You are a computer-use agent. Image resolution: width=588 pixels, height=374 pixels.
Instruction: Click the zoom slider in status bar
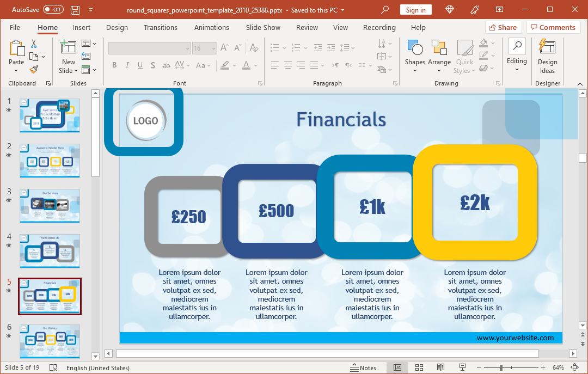501,368
